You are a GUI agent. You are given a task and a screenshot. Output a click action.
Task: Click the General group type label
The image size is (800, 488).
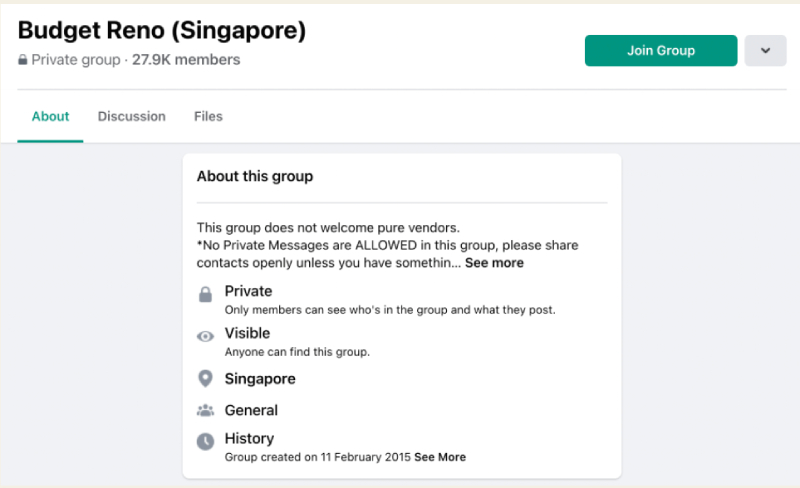251,410
